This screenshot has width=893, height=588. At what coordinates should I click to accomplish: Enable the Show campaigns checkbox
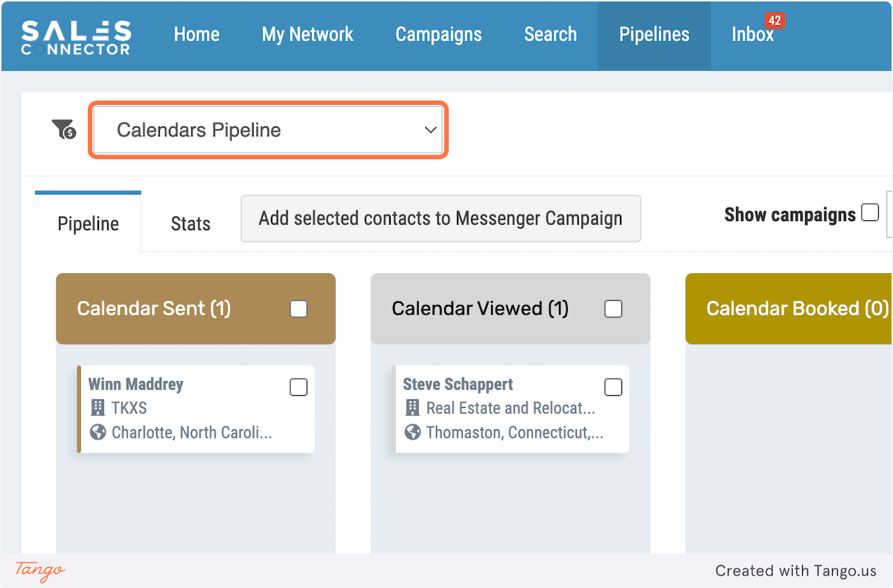869,214
